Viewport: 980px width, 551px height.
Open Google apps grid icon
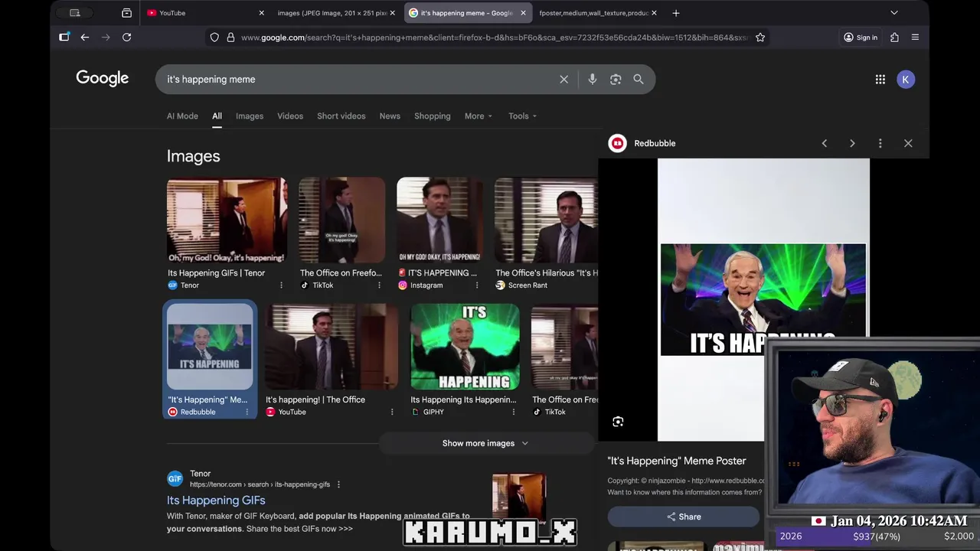point(880,80)
